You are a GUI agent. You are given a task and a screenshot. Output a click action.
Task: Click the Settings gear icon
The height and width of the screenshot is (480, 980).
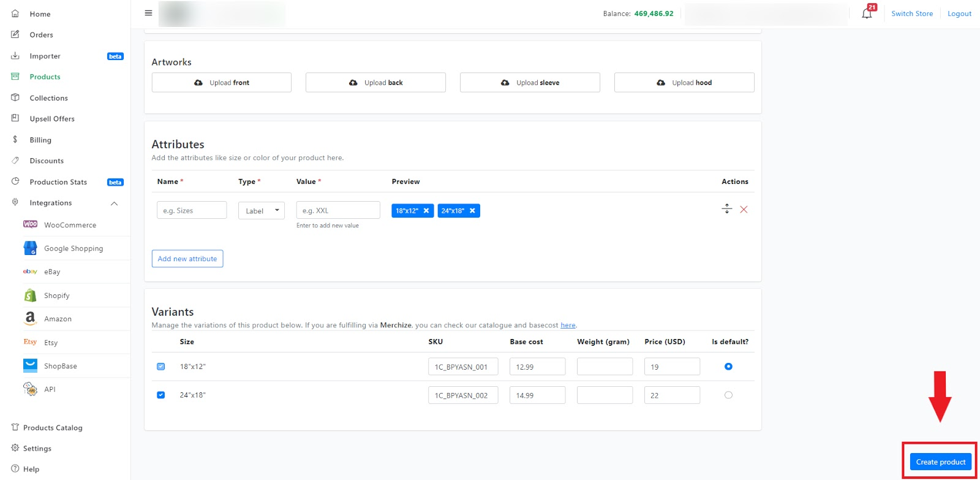click(15, 448)
